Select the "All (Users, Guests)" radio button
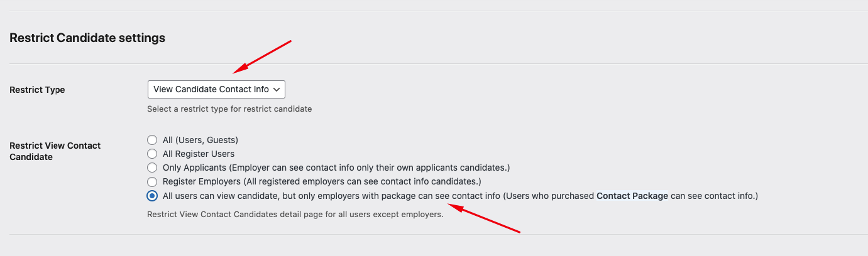This screenshot has height=256, width=868. click(x=152, y=140)
